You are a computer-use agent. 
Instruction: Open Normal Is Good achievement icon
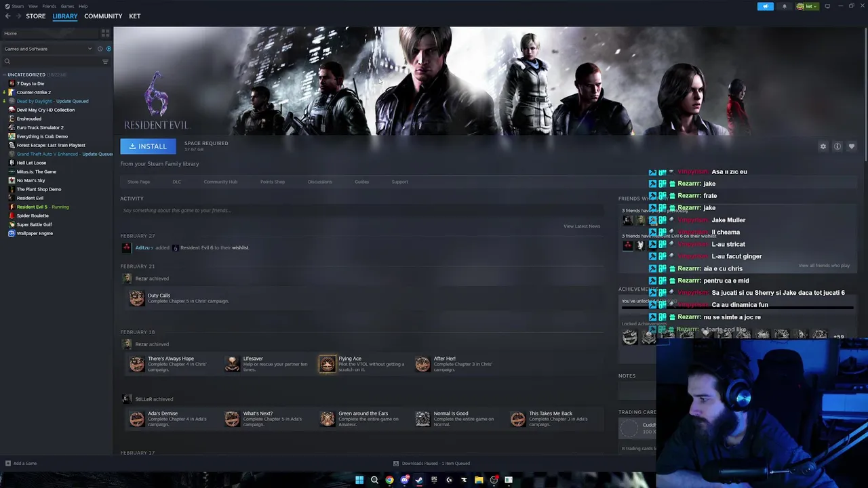tap(422, 419)
